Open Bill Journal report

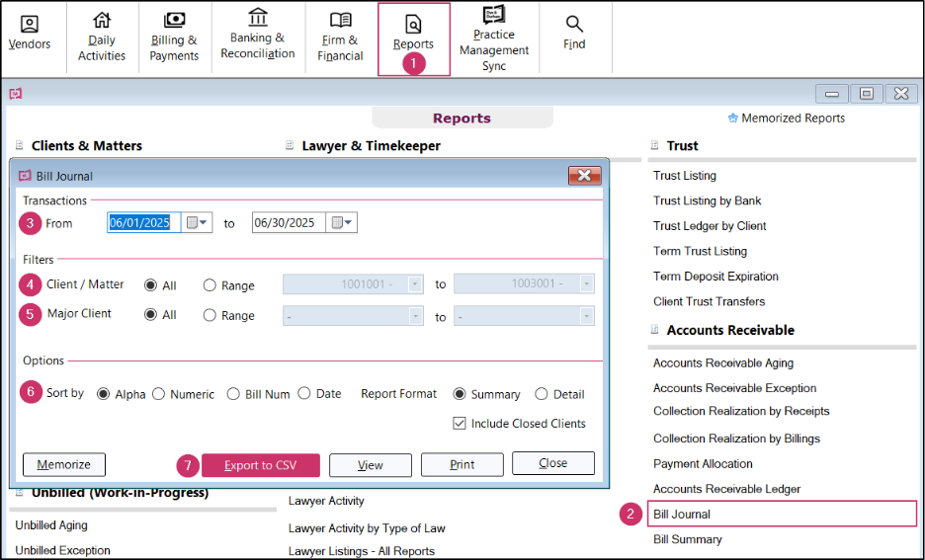pos(783,514)
